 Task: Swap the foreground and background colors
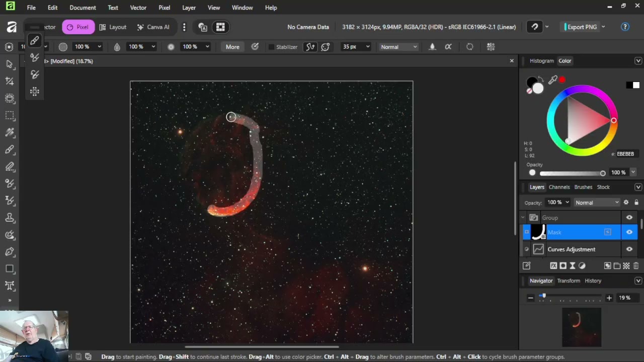[x=541, y=79]
